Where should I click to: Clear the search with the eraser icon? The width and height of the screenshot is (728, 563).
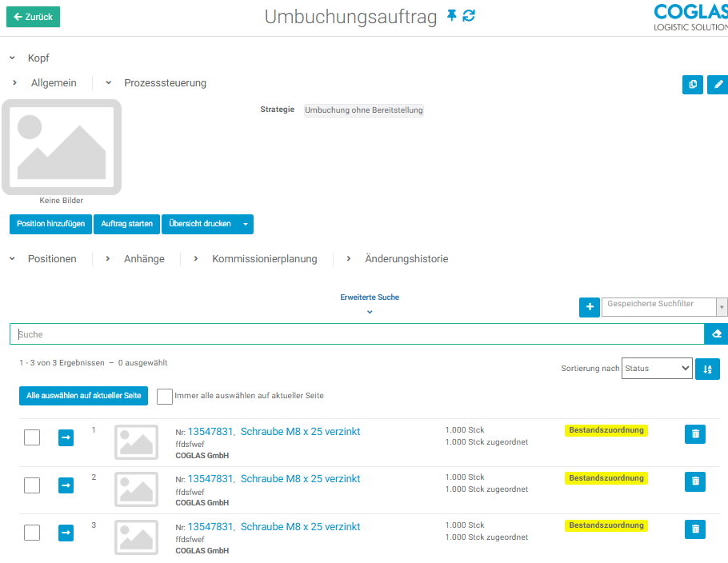click(x=717, y=334)
